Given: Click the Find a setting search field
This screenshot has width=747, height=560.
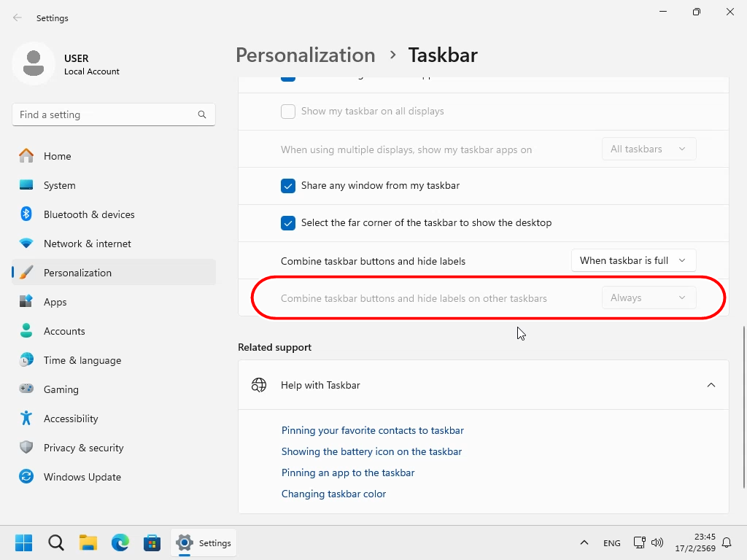Looking at the screenshot, I should coord(102,114).
